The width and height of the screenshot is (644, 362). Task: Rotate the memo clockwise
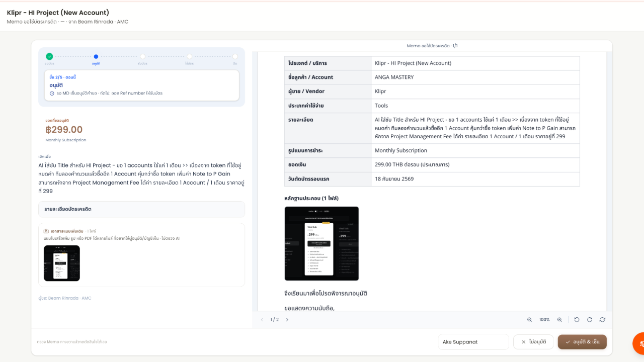[590, 320]
